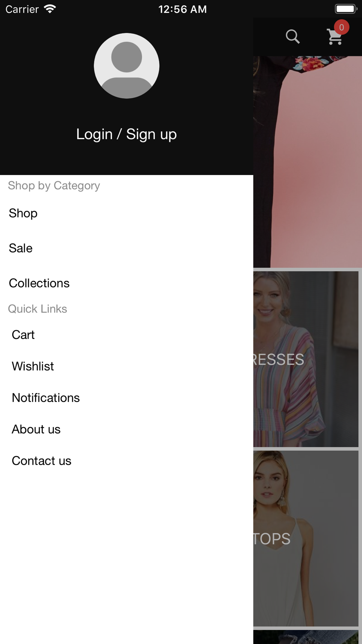Open the About us page
This screenshot has height=644, width=362.
pos(127,429)
